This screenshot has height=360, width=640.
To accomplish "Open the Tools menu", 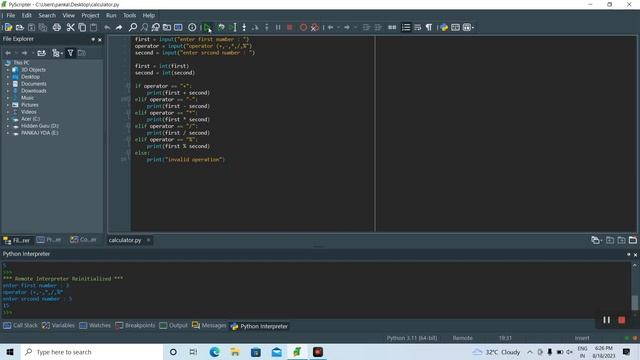I will [130, 16].
